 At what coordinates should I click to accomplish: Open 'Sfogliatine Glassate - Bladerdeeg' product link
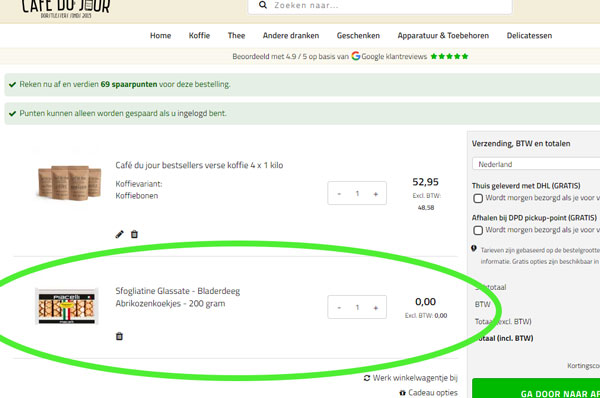tap(178, 297)
